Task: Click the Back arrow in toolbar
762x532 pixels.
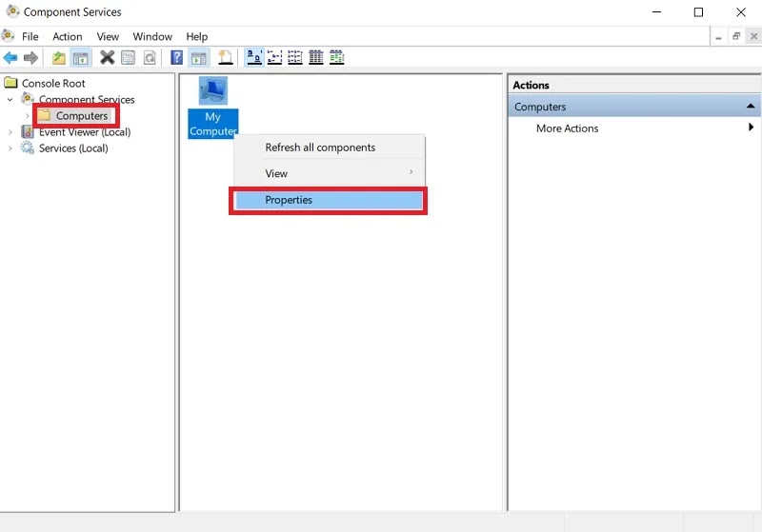Action: 10,58
